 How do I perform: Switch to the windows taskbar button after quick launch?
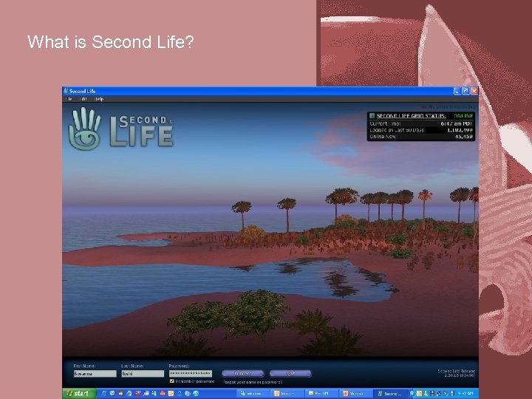[x=253, y=394]
